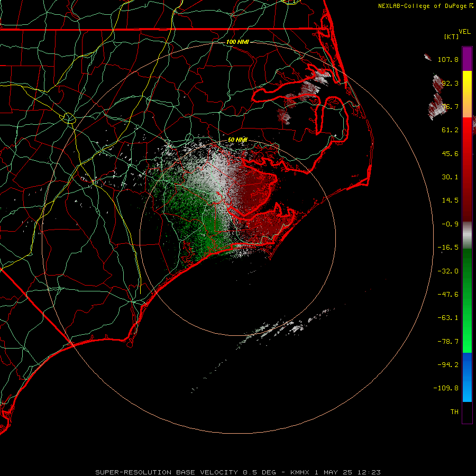Click the -16.5 velocity scale value
Viewport: 476px width, 476px height.
(x=448, y=248)
